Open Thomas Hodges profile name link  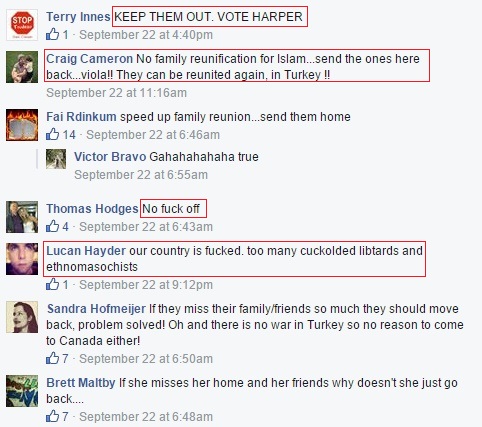92,209
